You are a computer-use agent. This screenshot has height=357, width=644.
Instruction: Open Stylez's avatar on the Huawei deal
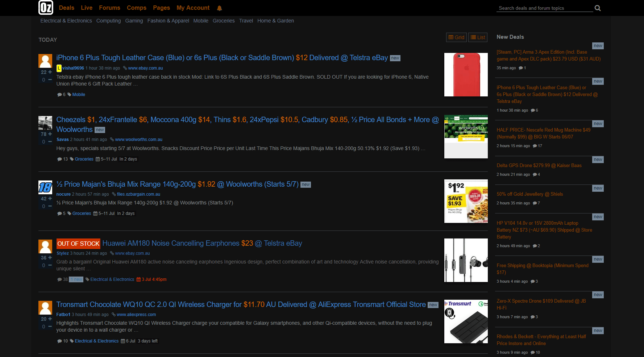coord(45,246)
